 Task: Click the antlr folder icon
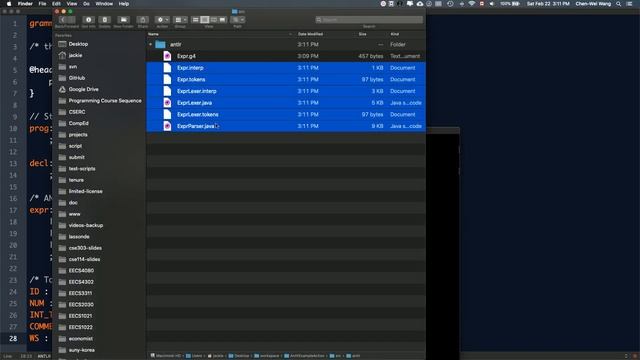point(160,44)
